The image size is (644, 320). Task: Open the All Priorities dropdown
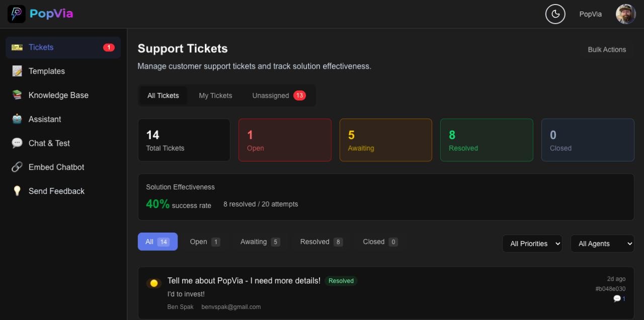(x=532, y=244)
